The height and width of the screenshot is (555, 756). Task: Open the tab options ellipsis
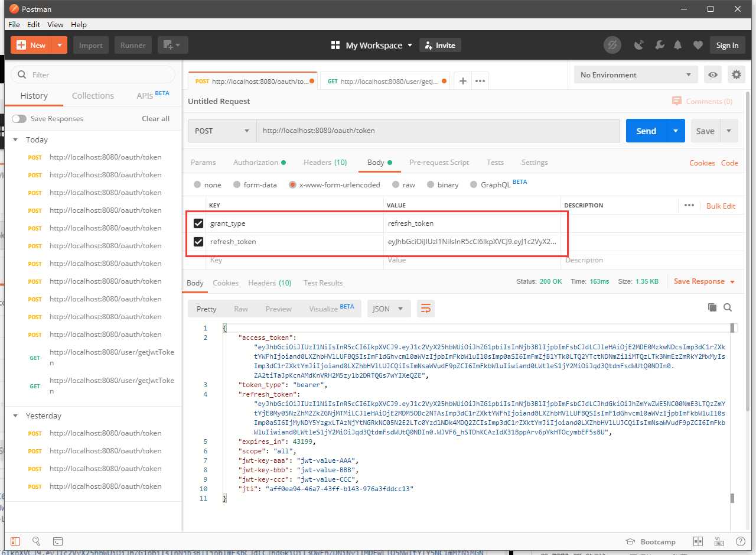[480, 81]
